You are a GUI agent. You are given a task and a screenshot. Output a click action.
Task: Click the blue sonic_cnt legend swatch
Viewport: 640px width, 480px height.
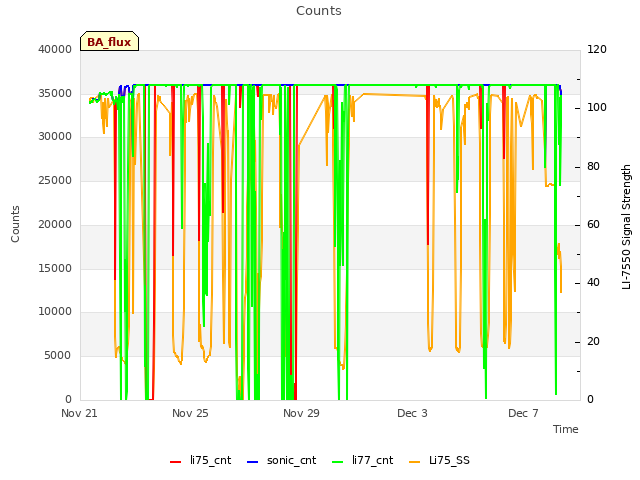[x=253, y=462]
